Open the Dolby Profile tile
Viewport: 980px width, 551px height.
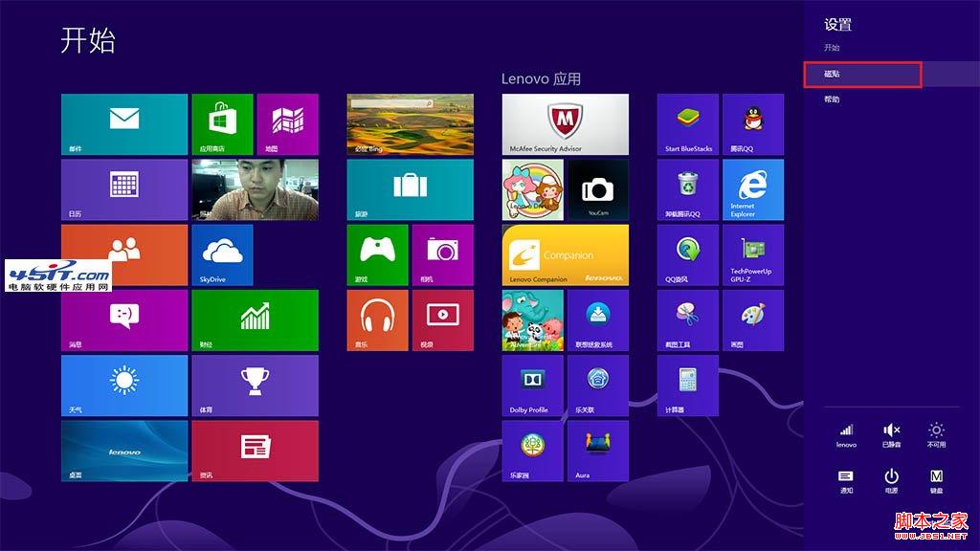point(532,386)
